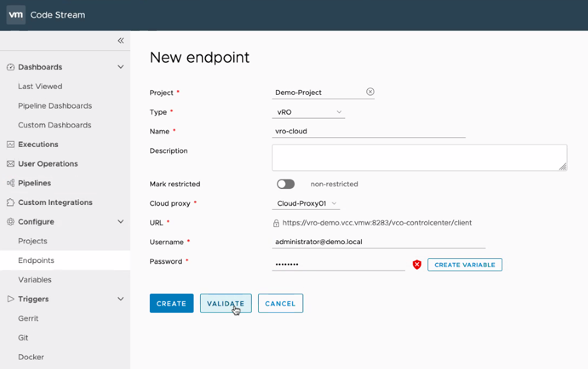Viewport: 588px width, 369px height.
Task: Open the Gerrit trigger page
Action: pyautogui.click(x=28, y=319)
